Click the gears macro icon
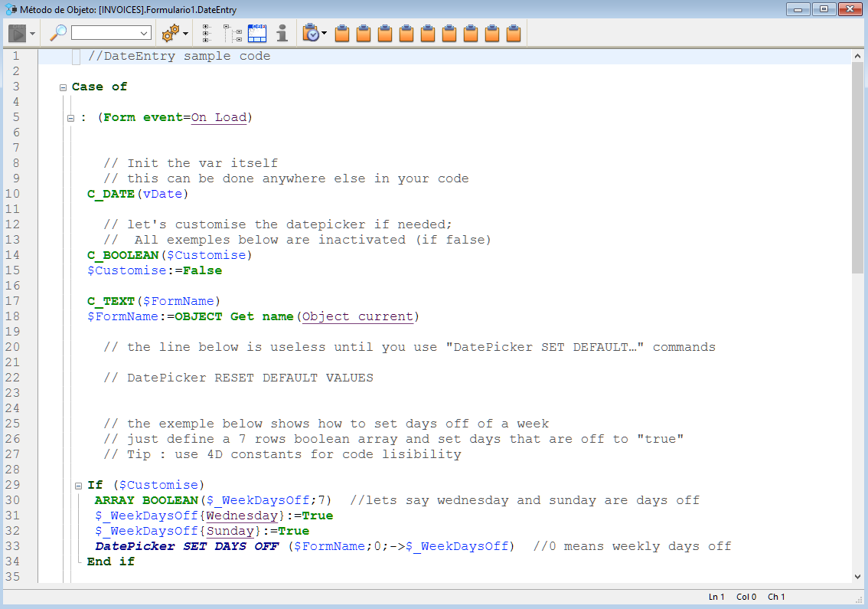The width and height of the screenshot is (868, 609). coord(170,33)
